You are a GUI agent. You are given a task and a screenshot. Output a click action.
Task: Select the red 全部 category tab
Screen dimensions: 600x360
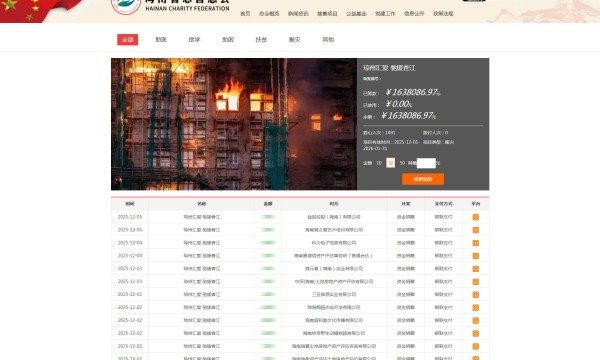127,39
